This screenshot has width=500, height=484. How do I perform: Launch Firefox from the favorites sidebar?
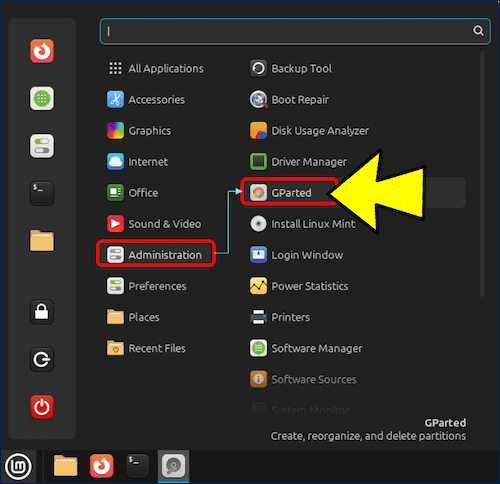tap(42, 51)
